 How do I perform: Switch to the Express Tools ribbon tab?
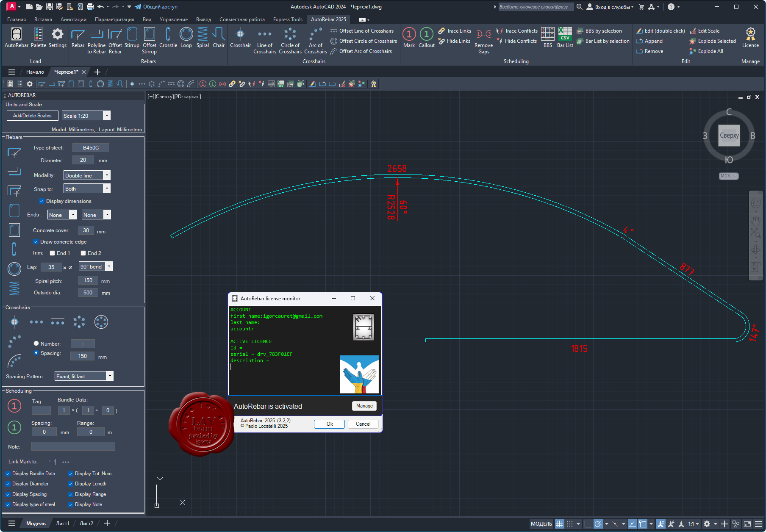(288, 19)
